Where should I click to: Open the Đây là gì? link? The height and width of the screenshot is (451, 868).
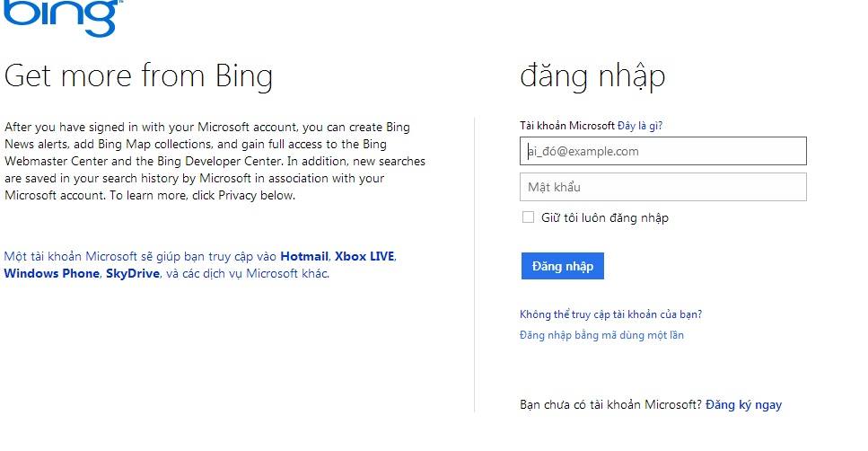640,126
